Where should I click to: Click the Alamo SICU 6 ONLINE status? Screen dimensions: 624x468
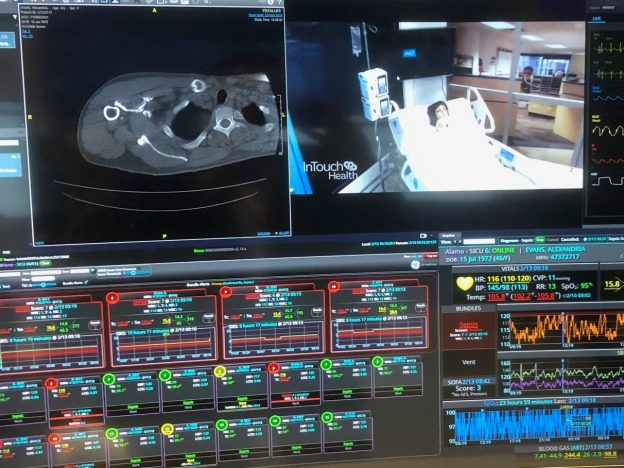(x=480, y=251)
